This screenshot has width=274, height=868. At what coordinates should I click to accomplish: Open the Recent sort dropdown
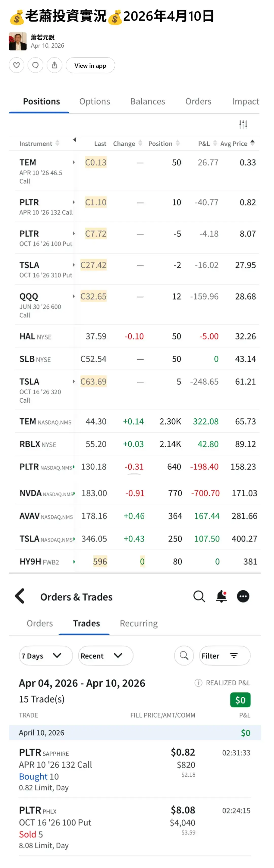coord(105,655)
